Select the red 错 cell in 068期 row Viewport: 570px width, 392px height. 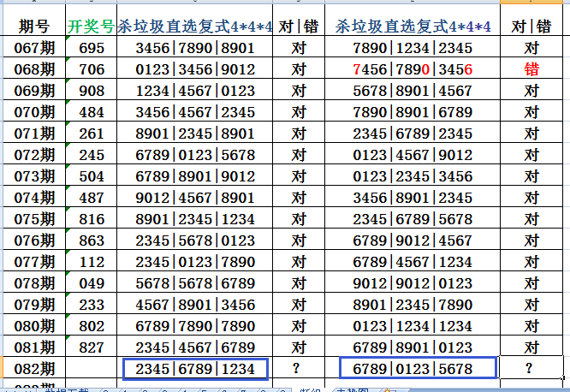click(531, 69)
